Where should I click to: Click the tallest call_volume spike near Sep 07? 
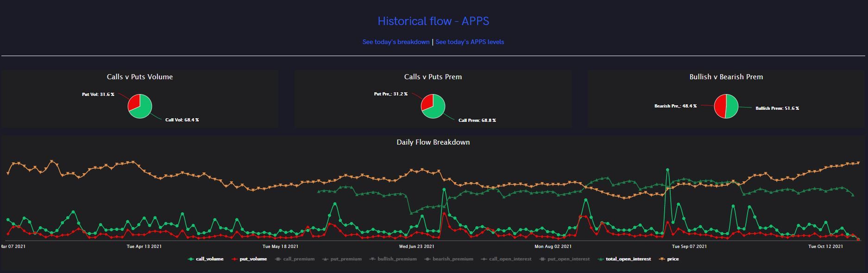[x=667, y=170]
